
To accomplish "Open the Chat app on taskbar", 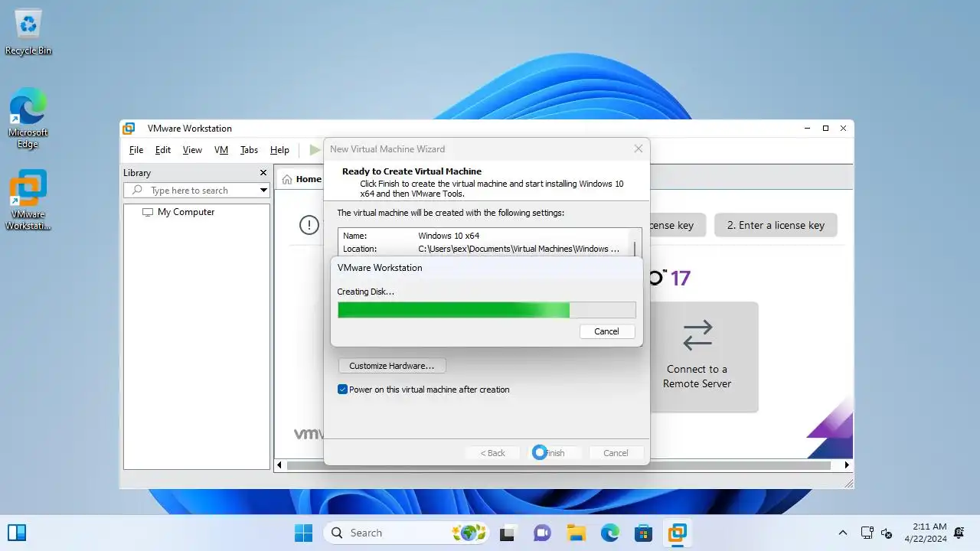I will 542,533.
